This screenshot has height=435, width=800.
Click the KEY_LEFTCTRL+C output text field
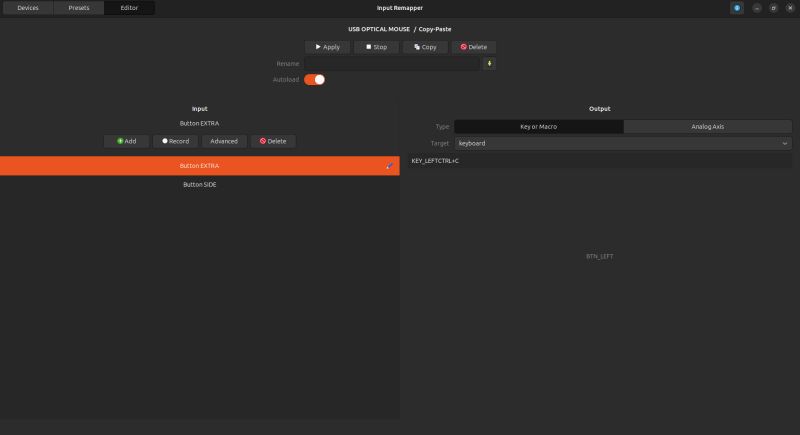(x=599, y=161)
